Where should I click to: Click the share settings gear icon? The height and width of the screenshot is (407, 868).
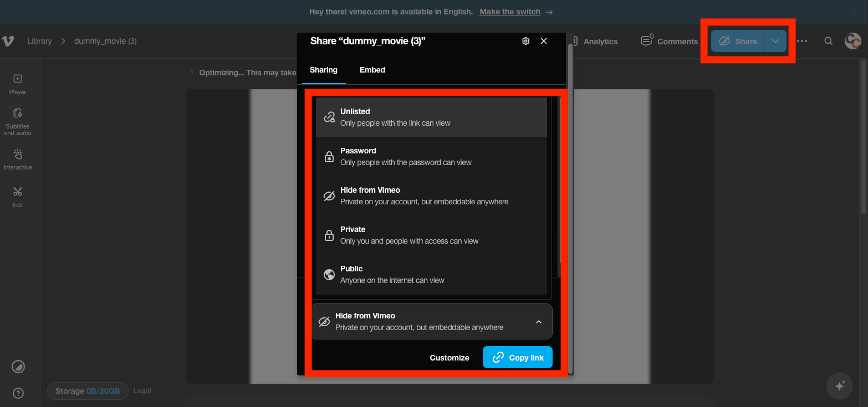point(526,41)
